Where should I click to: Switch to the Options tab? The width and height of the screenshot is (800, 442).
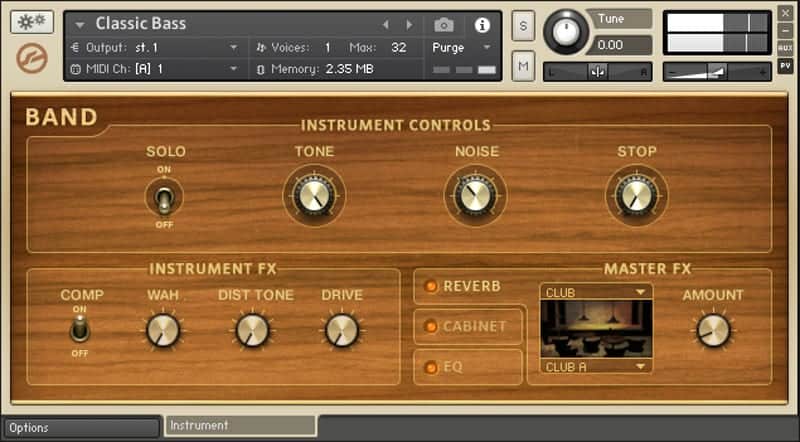click(80, 428)
